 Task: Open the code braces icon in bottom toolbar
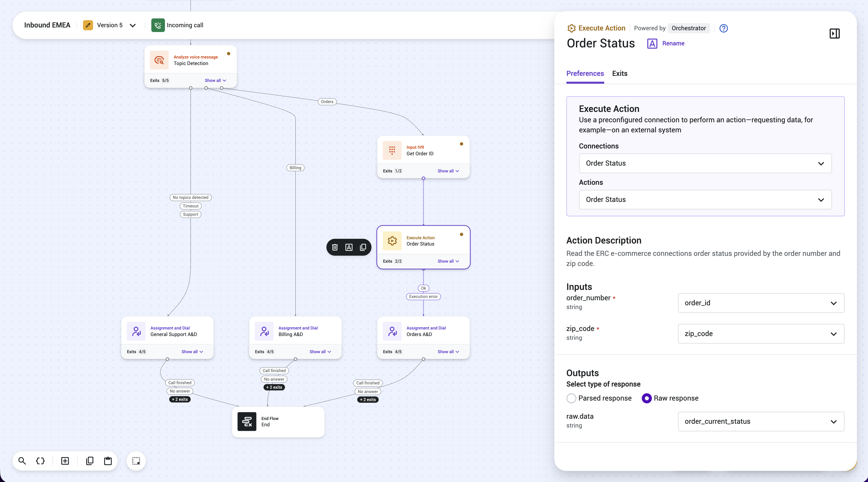coord(40,461)
